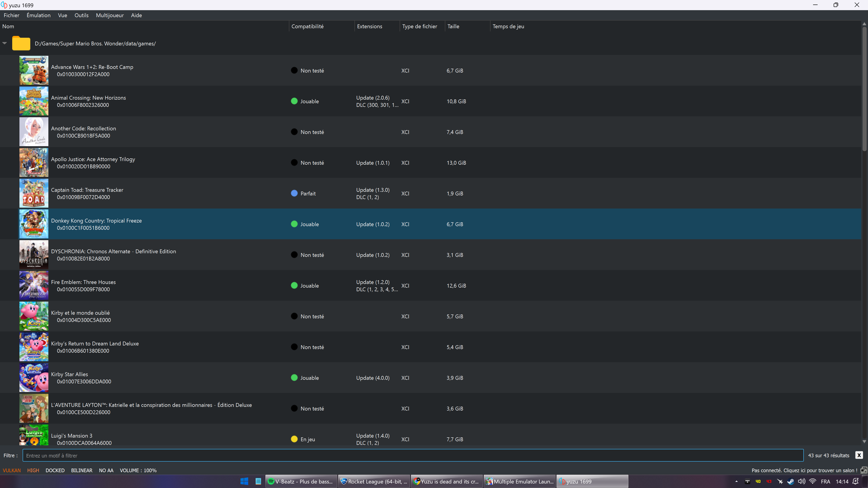
Task: Change the HIGH GPU accuracy setting
Action: (x=33, y=470)
